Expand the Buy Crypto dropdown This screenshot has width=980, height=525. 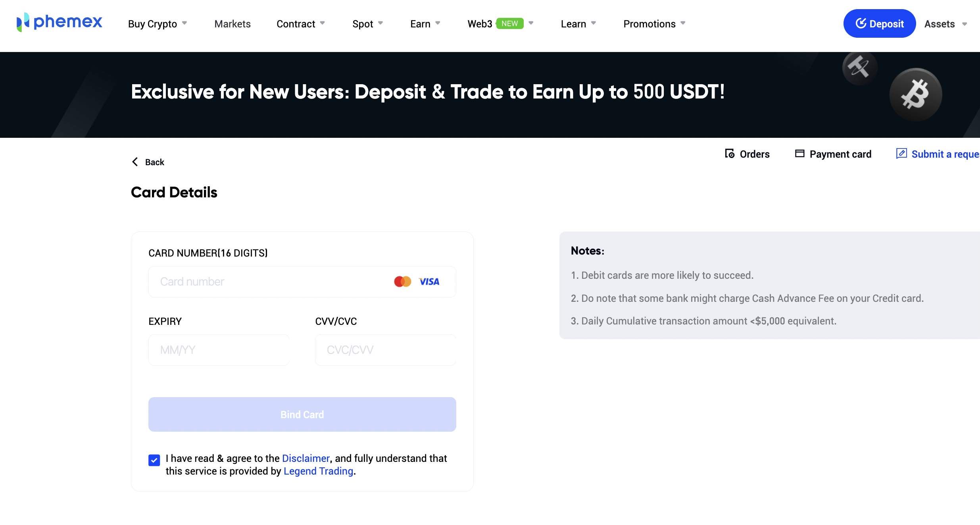(157, 24)
